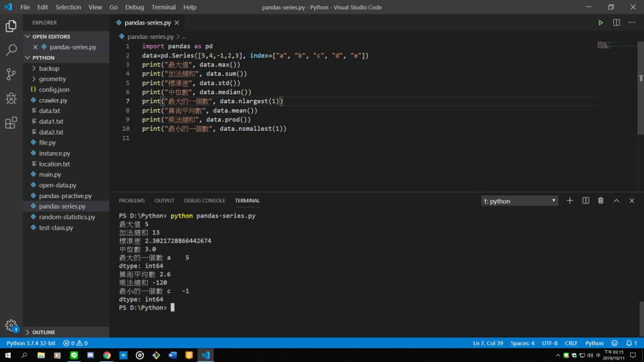Open test-class.py file
This screenshot has height=362, width=644.
(66, 228)
